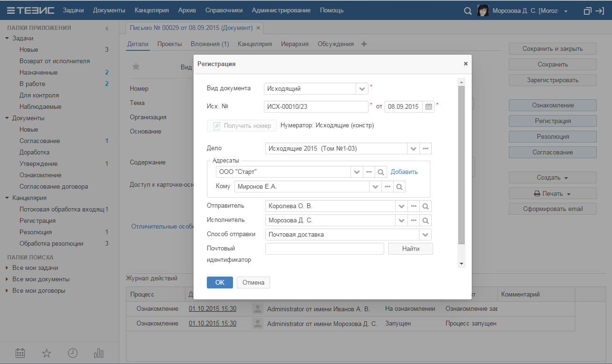Viewport: 612px width, 364px height.
Task: Click the search icon next to ООО "Старт"
Action: click(x=380, y=172)
